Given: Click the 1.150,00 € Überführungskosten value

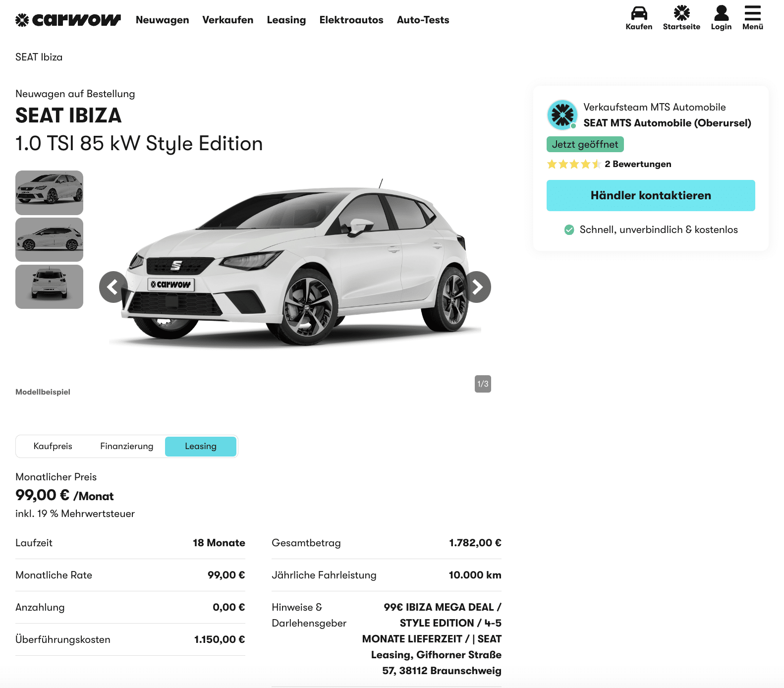Looking at the screenshot, I should (x=220, y=639).
